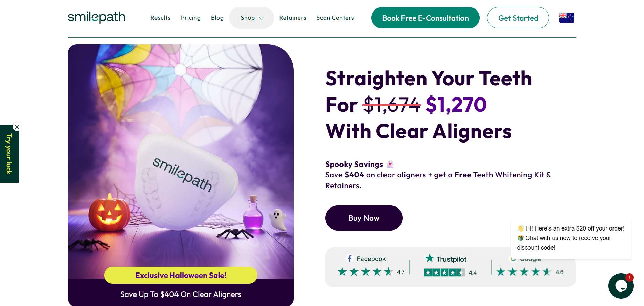The image size is (644, 306).
Task: Click the Facebook review icon
Action: click(x=350, y=259)
